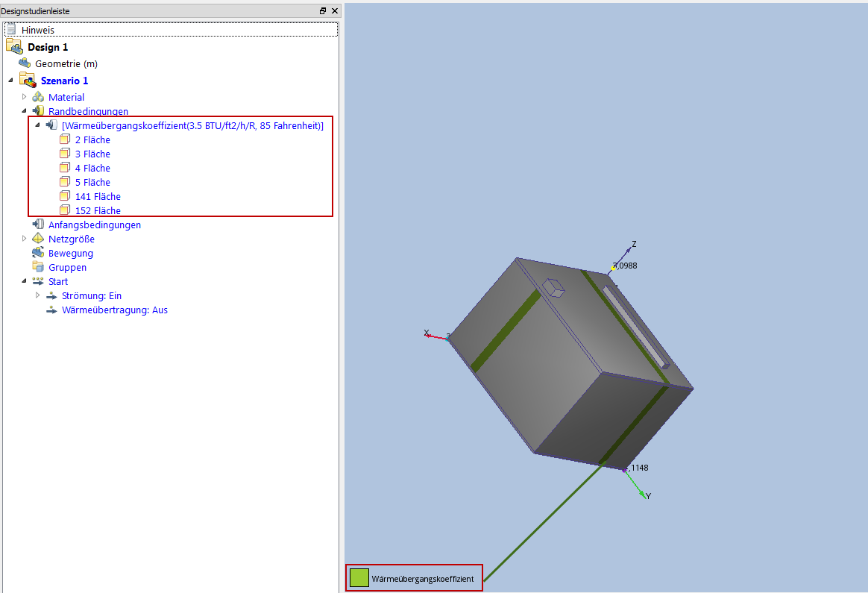Click the green Wärmeübergangskoeffizient legend swatch
The image size is (868, 593).
click(359, 578)
